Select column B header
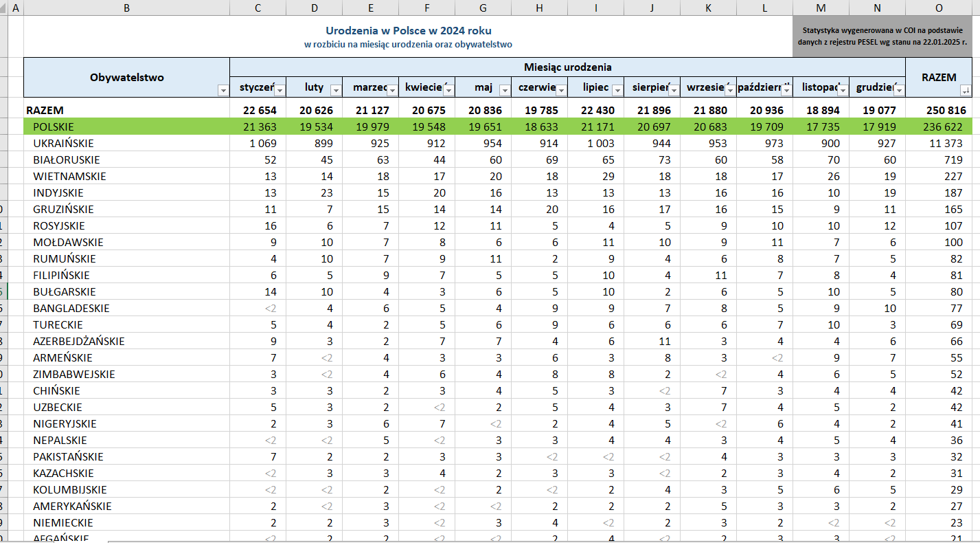Viewport: 980px width, 543px height. [x=126, y=8]
